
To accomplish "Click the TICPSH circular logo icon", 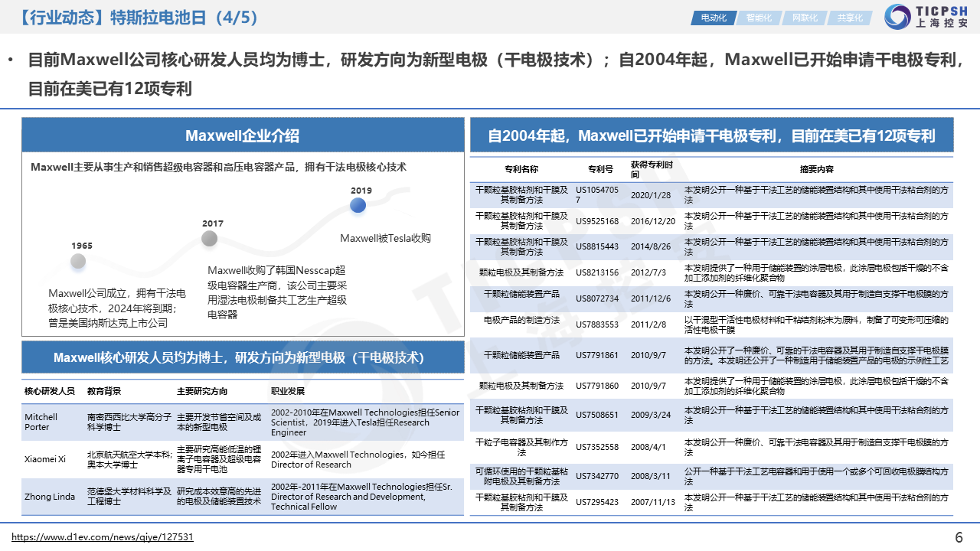I will coord(897,17).
